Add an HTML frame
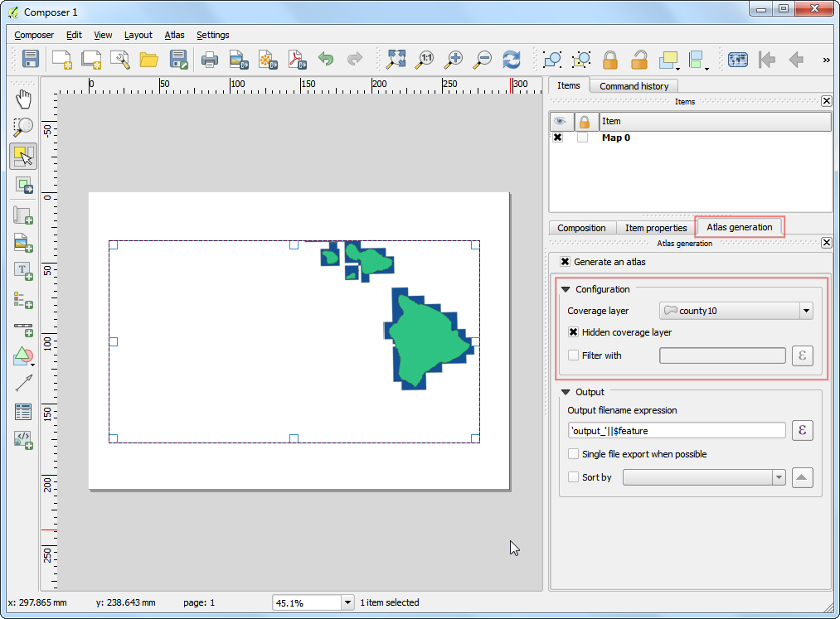The width and height of the screenshot is (840, 619). pyautogui.click(x=23, y=440)
